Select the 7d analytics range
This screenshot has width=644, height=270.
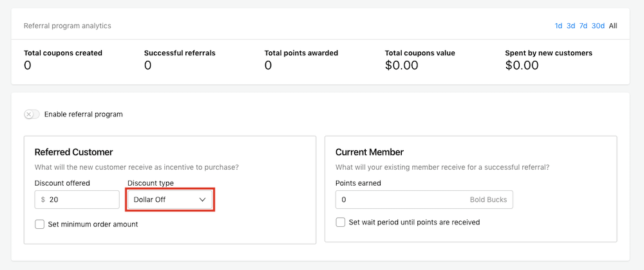(x=583, y=26)
